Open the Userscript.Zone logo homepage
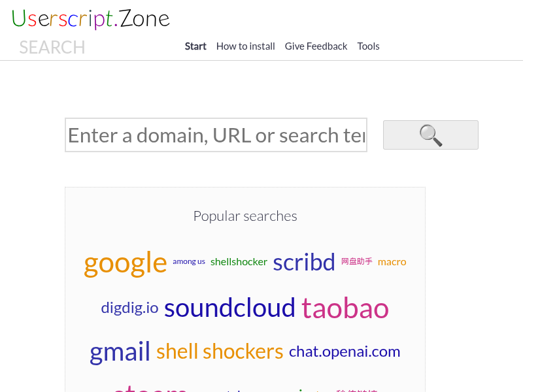Screen dimensions: 557x392 pyautogui.click(x=91, y=19)
